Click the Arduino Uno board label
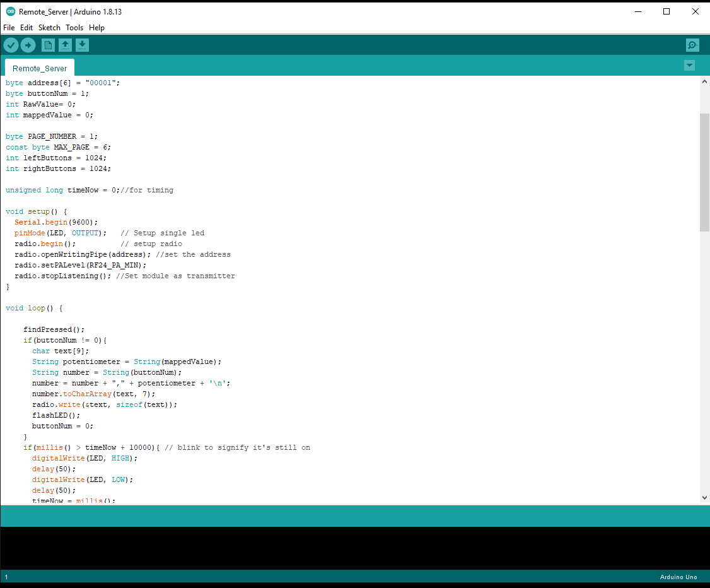 [678, 577]
